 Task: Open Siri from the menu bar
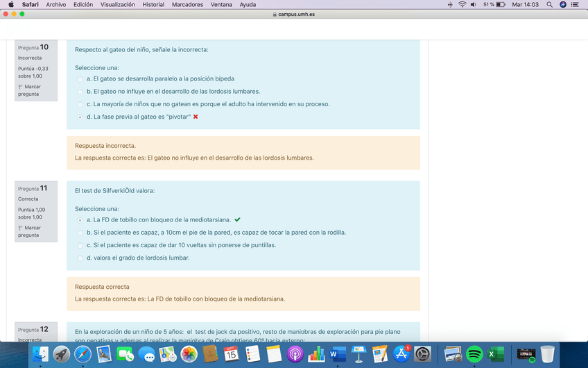coord(562,5)
